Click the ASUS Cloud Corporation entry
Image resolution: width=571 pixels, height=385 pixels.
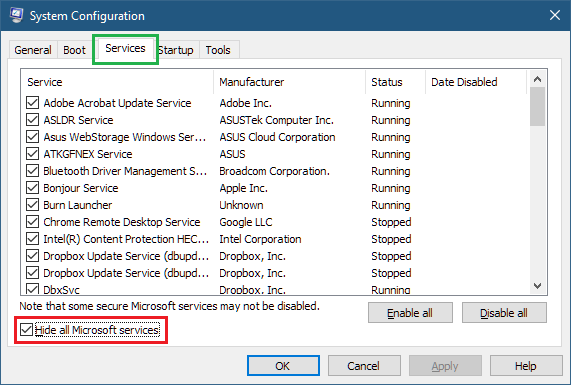point(277,137)
